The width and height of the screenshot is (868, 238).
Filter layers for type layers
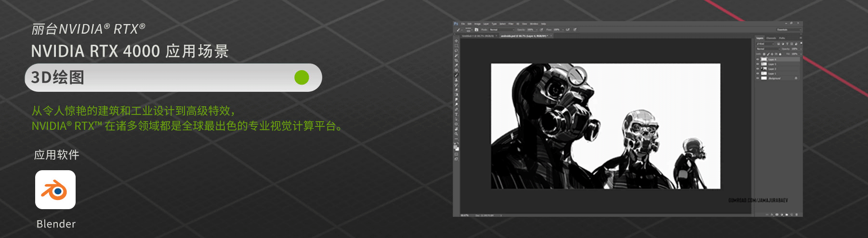pos(787,44)
